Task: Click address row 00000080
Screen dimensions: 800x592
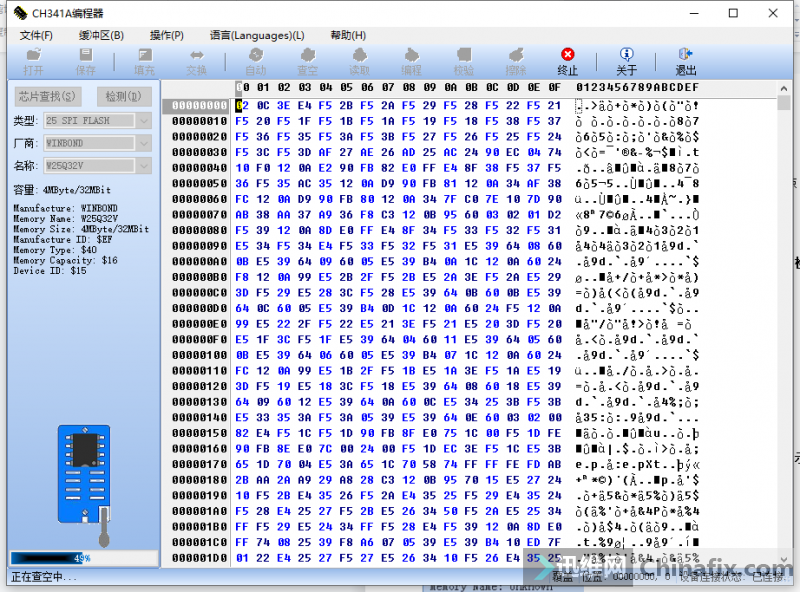Action: coord(199,231)
